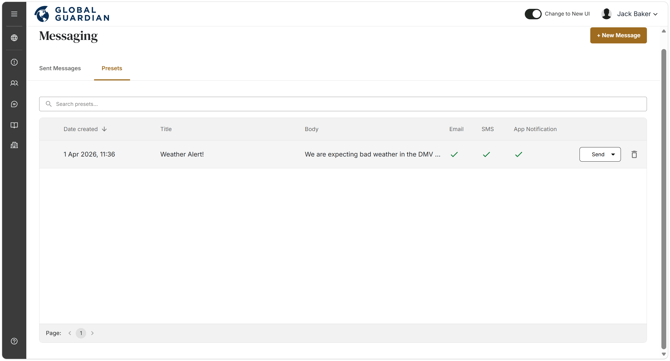The height and width of the screenshot is (361, 670).
Task: Go to previous page arrow in pagination
Action: coord(70,333)
